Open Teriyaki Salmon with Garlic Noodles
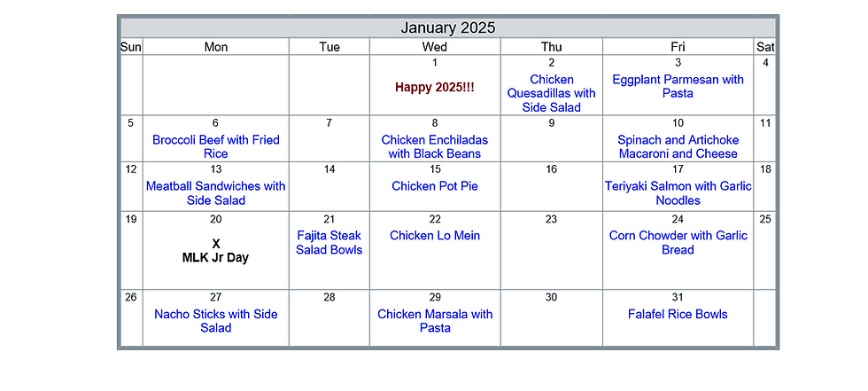 pos(678,193)
